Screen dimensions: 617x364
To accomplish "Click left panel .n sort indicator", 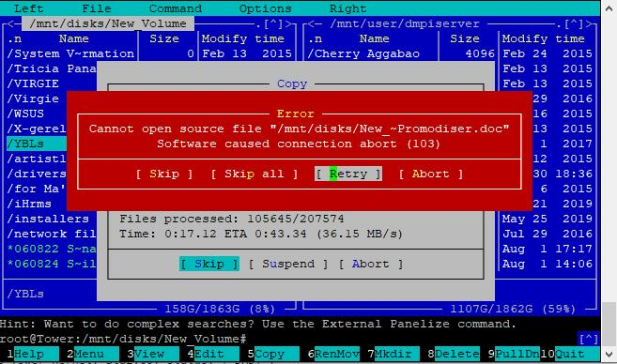I will [x=14, y=38].
